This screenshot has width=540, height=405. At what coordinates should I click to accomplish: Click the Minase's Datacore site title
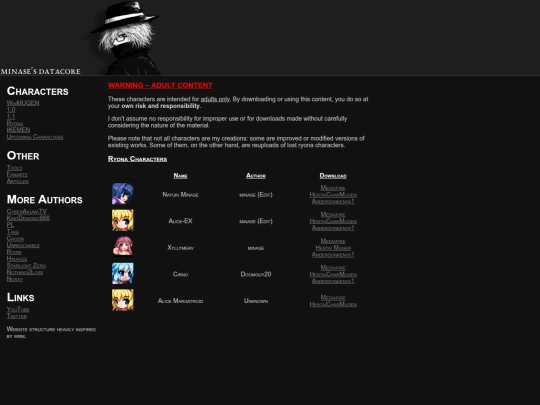[41, 71]
